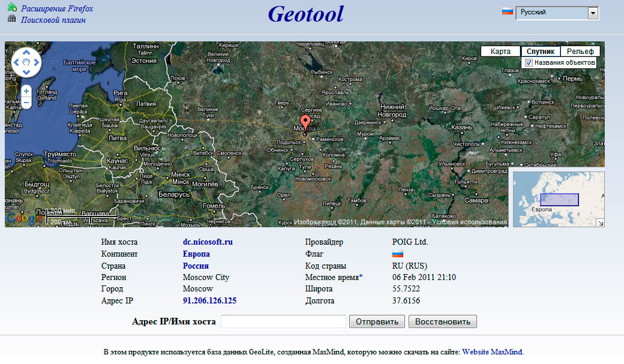Uncheck the "Названия объектов" checkbox
The width and height of the screenshot is (624, 364).
pos(529,62)
